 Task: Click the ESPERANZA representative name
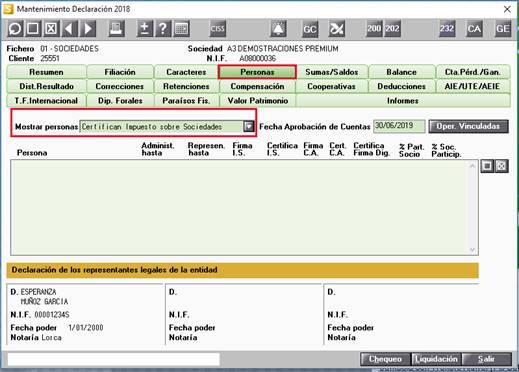tap(38, 292)
